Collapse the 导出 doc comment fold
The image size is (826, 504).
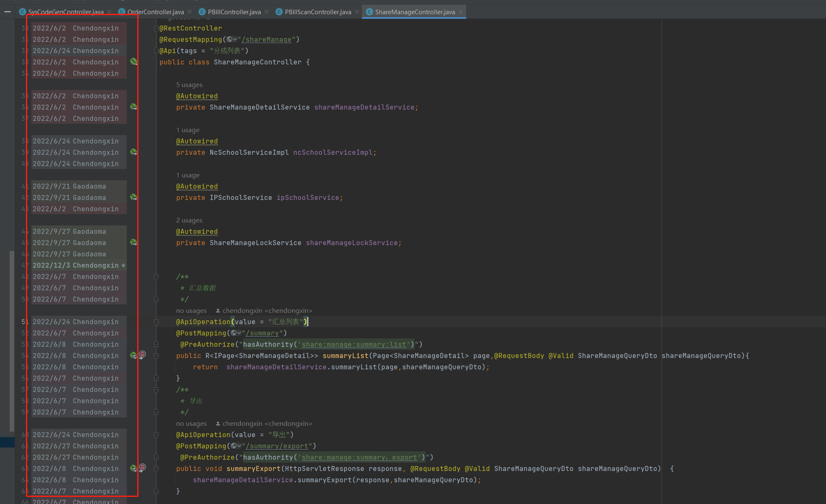coord(156,389)
